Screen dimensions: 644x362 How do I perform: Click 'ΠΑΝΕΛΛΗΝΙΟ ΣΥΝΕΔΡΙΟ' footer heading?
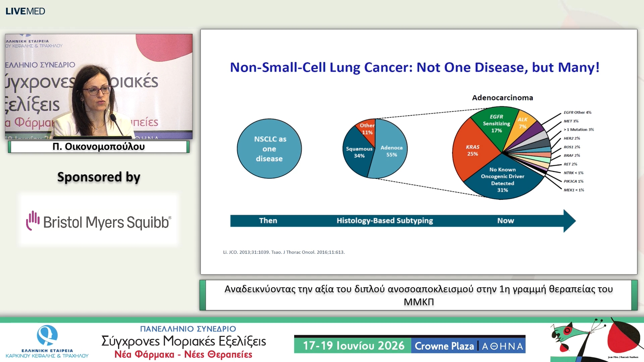[x=188, y=329]
